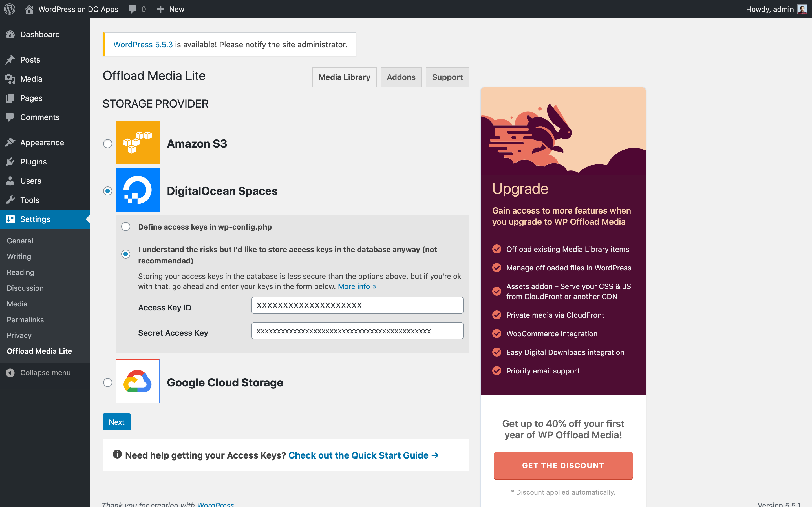
Task: Open the Plugins menu item
Action: click(33, 162)
